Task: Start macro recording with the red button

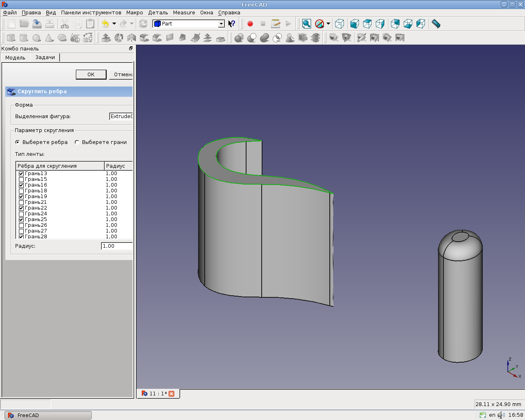Action: pyautogui.click(x=250, y=24)
